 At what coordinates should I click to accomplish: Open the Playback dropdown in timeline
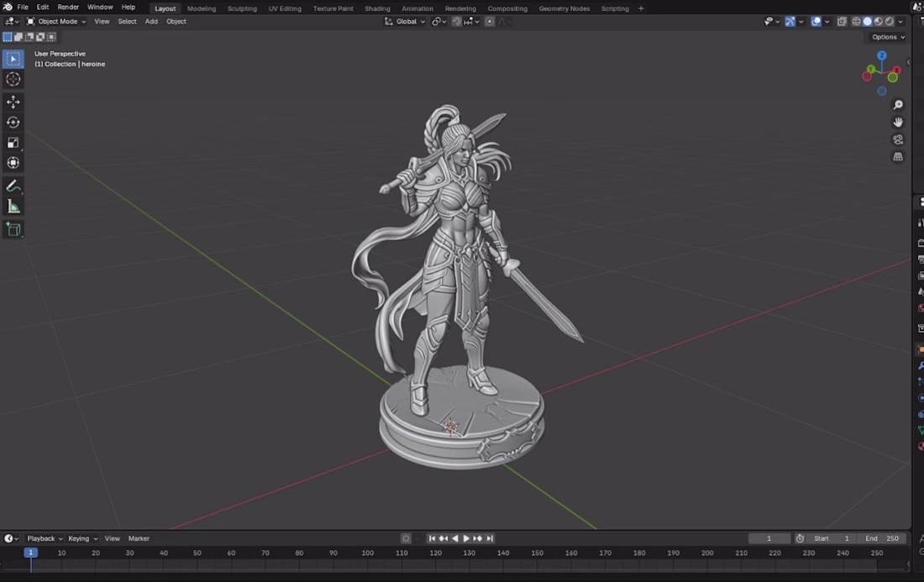[45, 538]
